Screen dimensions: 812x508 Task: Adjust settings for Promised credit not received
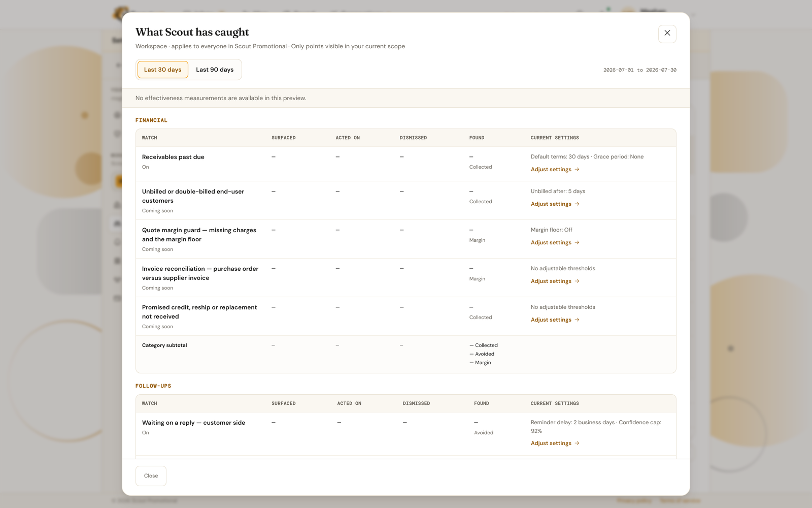(x=555, y=320)
